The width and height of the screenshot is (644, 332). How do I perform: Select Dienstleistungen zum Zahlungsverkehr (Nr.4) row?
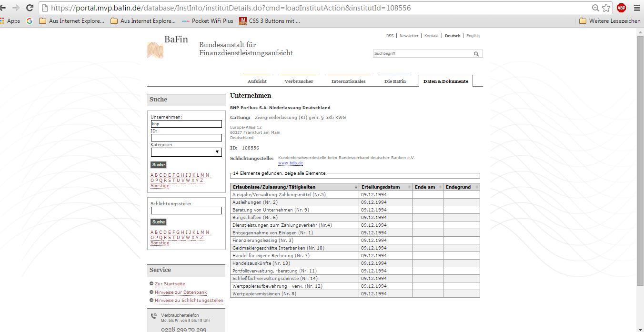click(x=355, y=225)
